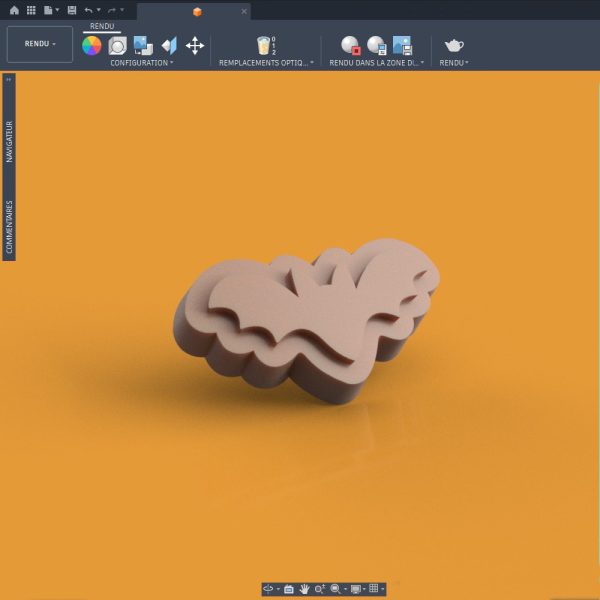Expand the viewports options arrow
This screenshot has height=600, width=600.
382,589
